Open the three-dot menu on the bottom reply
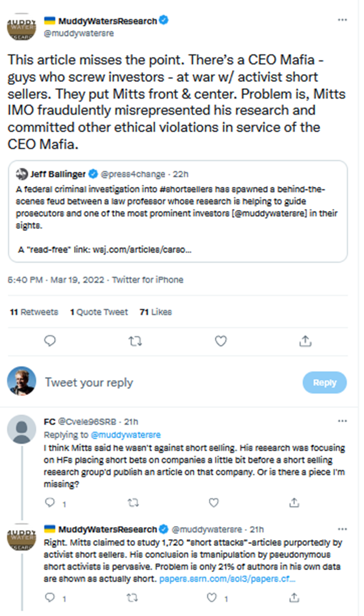 (342, 529)
